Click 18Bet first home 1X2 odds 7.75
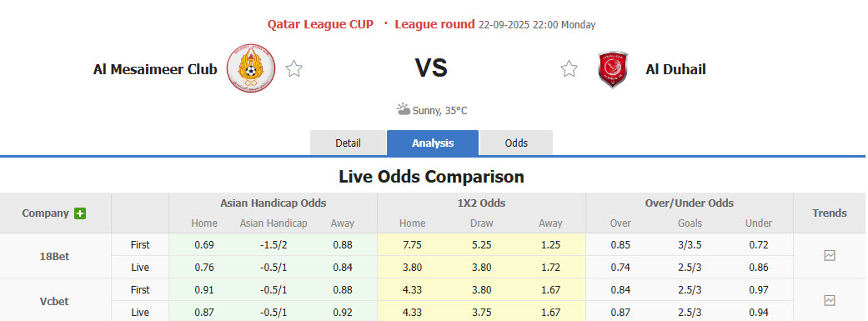Viewport: 868px width, 321px height. [413, 244]
